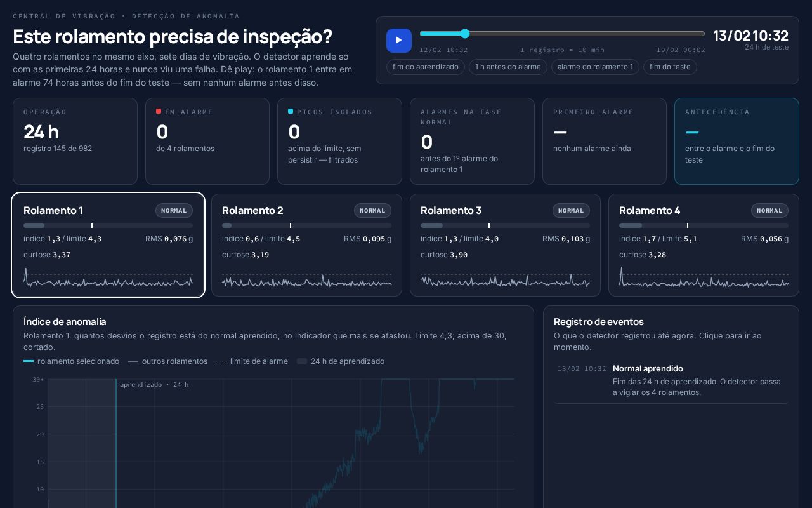Click the "PICOS ISOLADOS" card label
Screen dimensions: 812x508
pyautogui.click(x=334, y=112)
